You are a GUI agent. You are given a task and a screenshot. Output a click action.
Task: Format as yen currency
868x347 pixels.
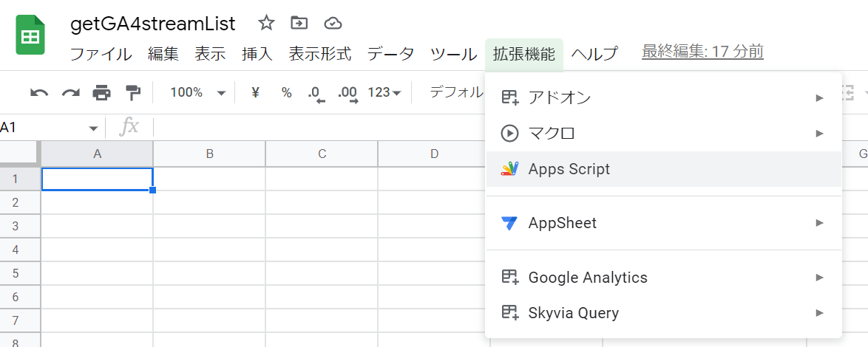point(255,93)
